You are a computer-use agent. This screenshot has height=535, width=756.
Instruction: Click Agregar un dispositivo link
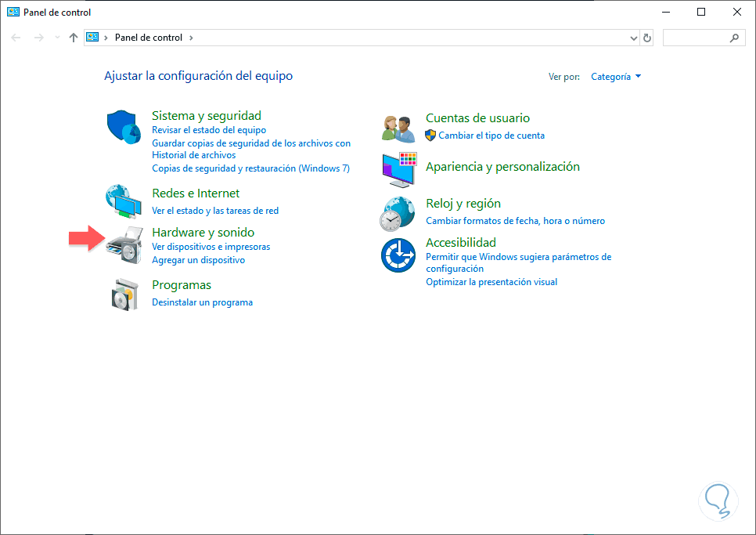198,260
